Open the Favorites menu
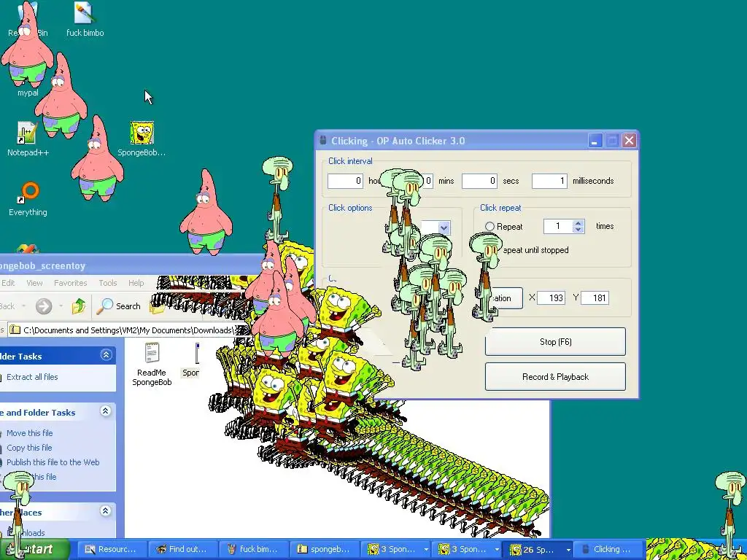The height and width of the screenshot is (560, 747). coord(71,283)
